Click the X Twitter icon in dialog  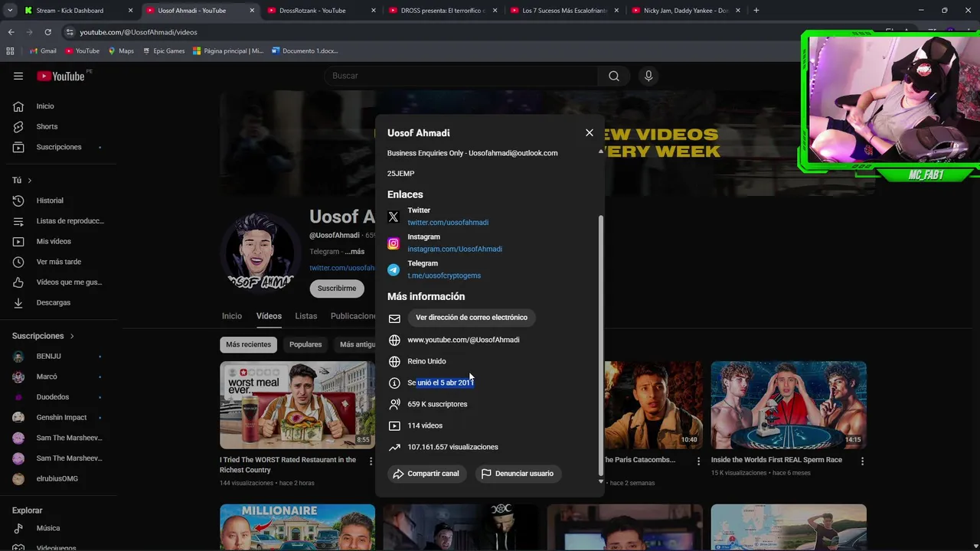[394, 217]
